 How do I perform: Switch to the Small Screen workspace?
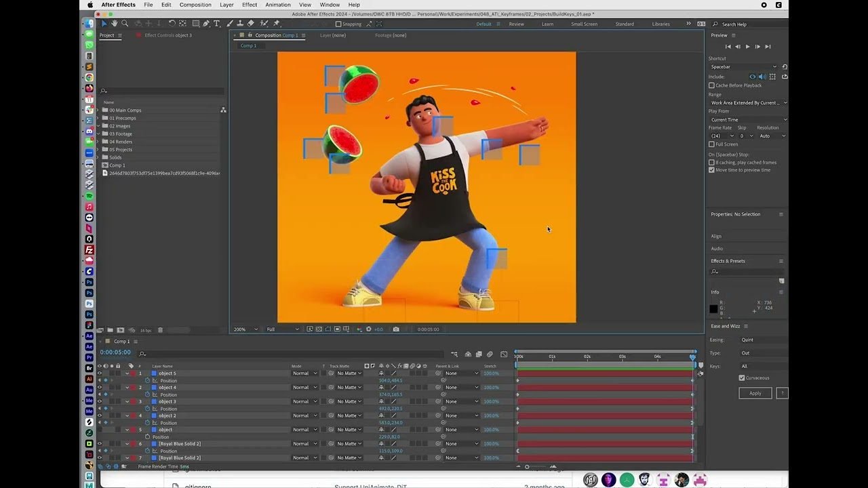(x=584, y=24)
